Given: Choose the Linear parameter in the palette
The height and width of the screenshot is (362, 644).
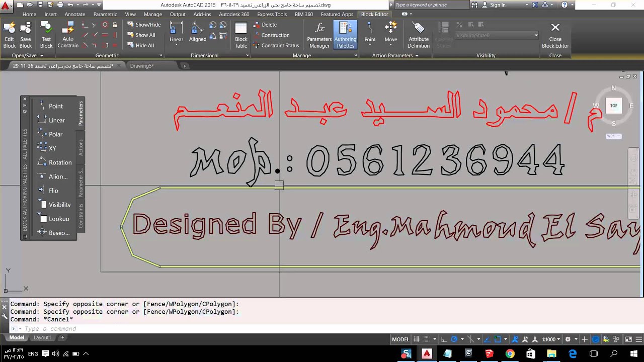Looking at the screenshot, I should pyautogui.click(x=51, y=120).
